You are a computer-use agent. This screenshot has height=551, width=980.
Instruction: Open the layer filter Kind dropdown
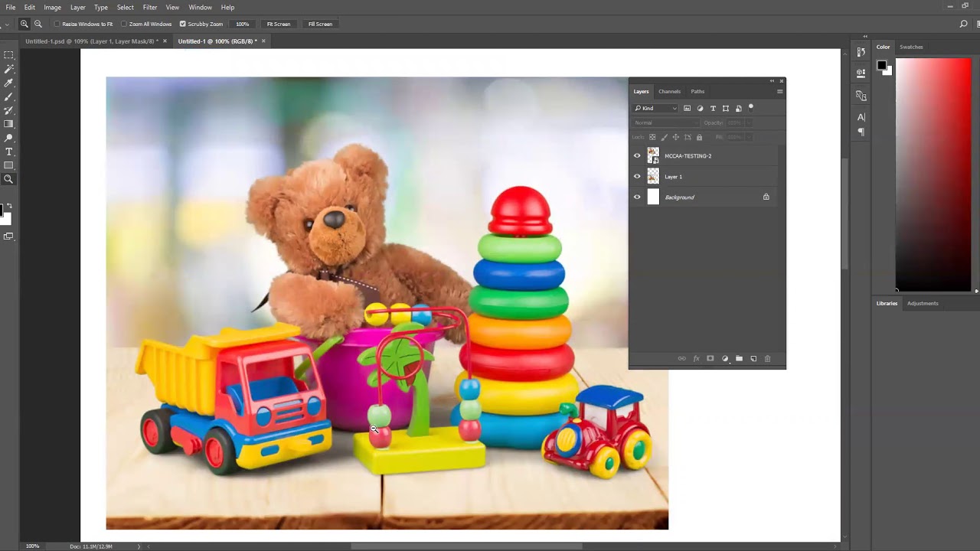pyautogui.click(x=655, y=109)
